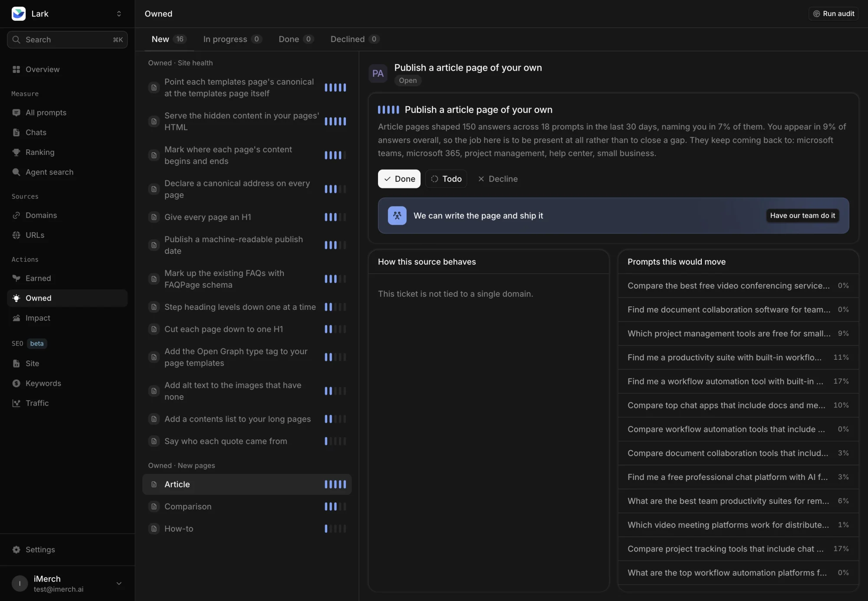The width and height of the screenshot is (868, 601).
Task: Open 'Give every page an H1' ticket
Action: 247,217
